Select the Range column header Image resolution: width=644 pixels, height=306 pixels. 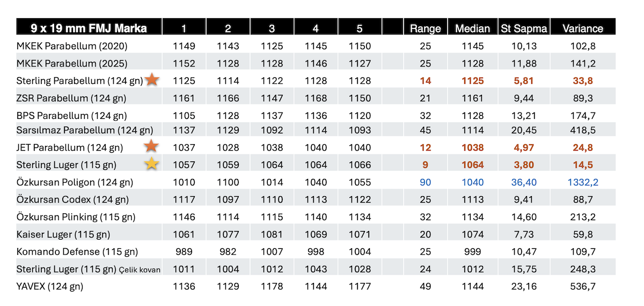(425, 28)
